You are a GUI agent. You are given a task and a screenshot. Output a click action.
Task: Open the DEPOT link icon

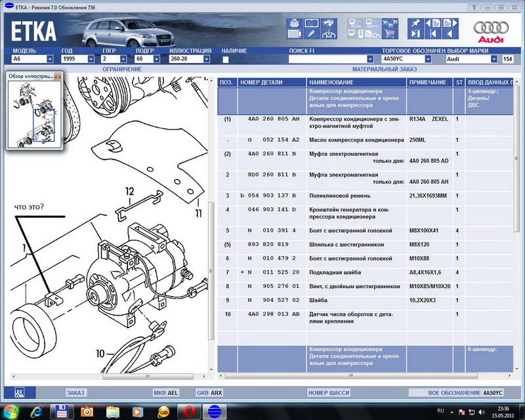(372, 23)
